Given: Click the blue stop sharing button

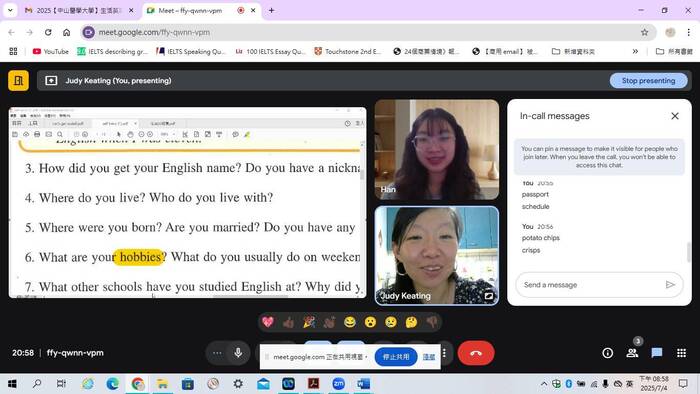Looking at the screenshot, I should [x=396, y=357].
